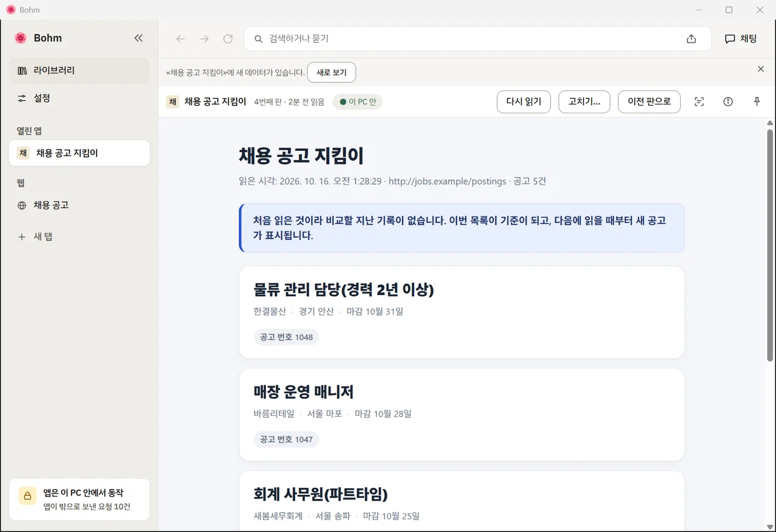This screenshot has height=532, width=776.
Task: Click the magnifier icon in the search field
Action: pyautogui.click(x=258, y=39)
